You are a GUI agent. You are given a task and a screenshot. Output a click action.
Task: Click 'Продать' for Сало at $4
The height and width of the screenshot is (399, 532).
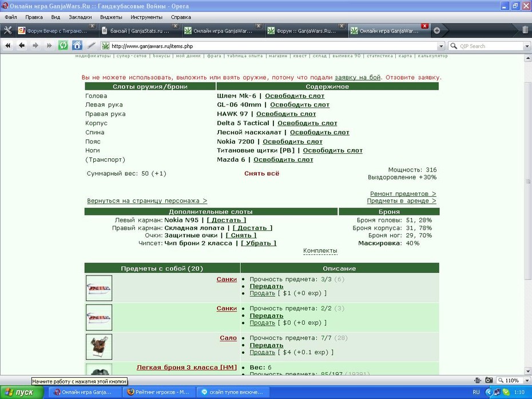tap(262, 352)
